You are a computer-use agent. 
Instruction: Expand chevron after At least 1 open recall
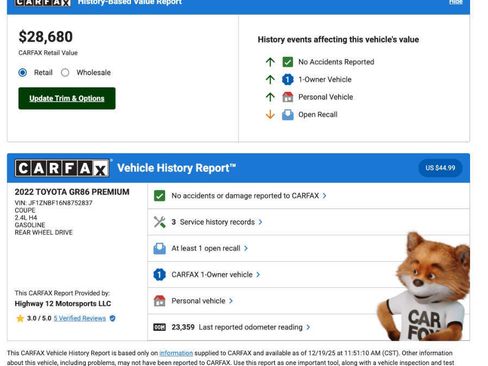point(246,248)
